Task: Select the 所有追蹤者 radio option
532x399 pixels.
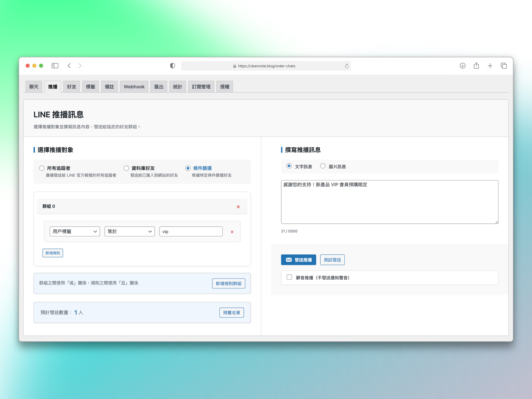Action: pos(42,168)
